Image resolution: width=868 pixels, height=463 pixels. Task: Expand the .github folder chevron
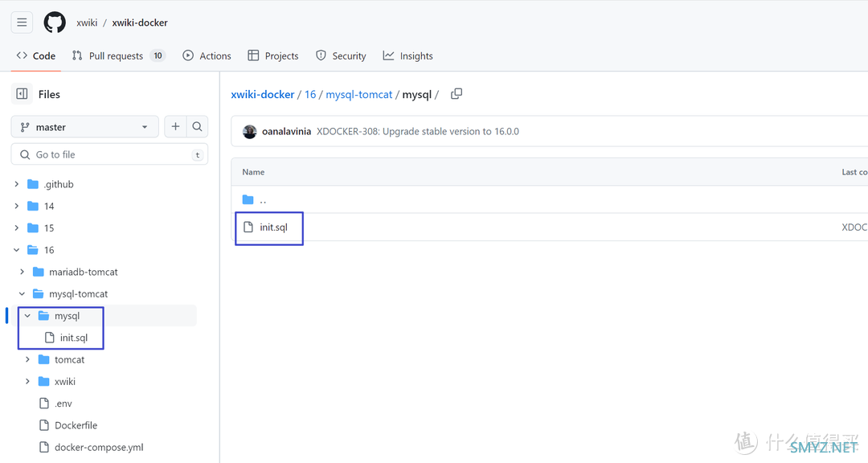click(17, 184)
